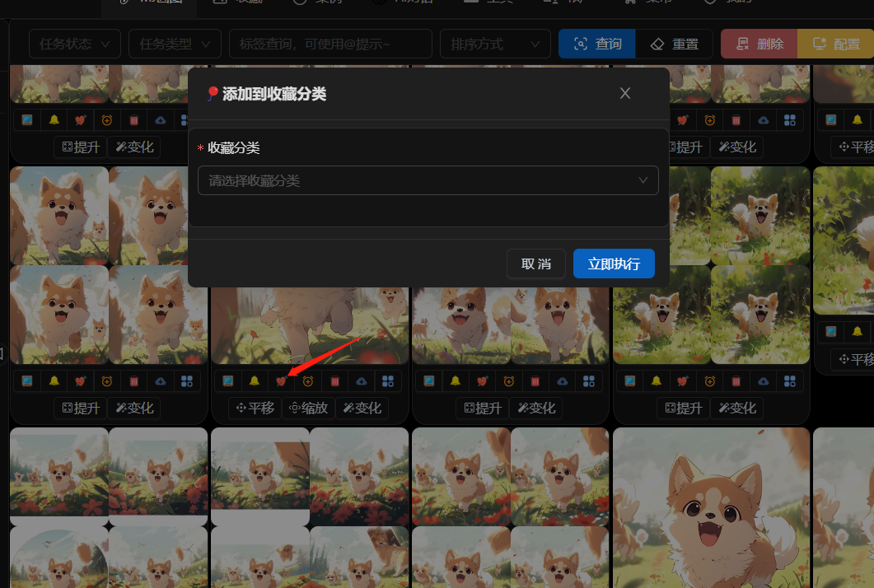The height and width of the screenshot is (588, 874).
Task: Click the 立即执行 button
Action: pos(614,264)
